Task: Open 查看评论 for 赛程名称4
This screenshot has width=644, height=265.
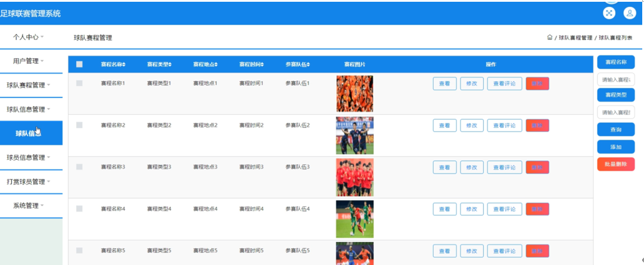Action: 505,209
